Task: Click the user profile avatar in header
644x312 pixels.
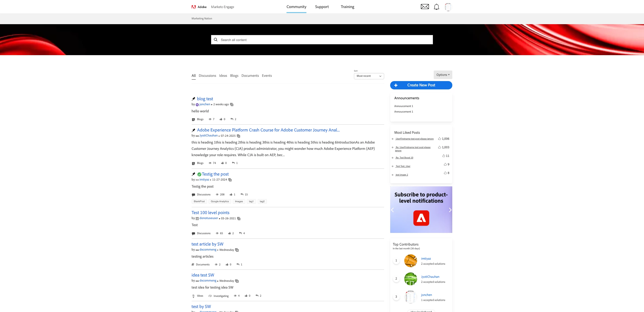Action: 448,7
